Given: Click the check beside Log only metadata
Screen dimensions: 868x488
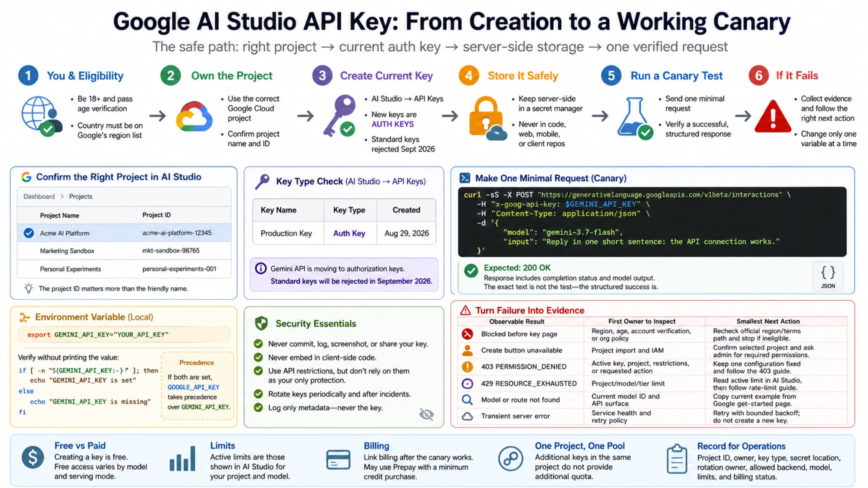Looking at the screenshot, I should click(258, 408).
